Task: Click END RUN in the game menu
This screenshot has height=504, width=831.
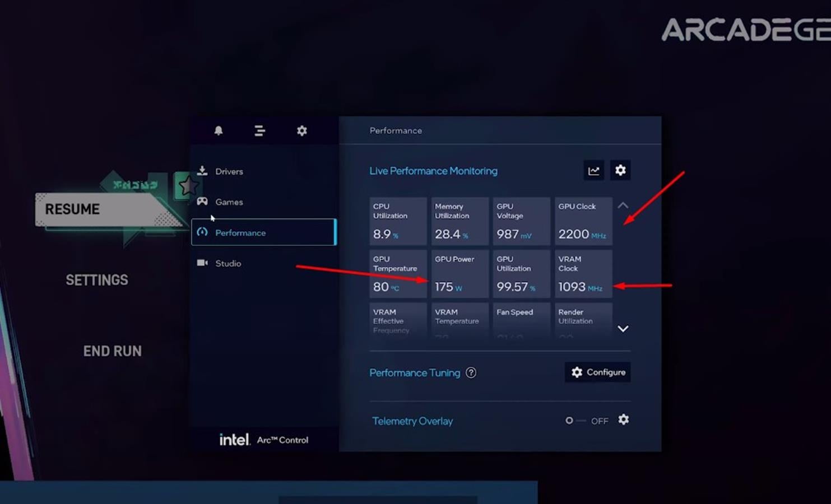Action: [x=112, y=351]
